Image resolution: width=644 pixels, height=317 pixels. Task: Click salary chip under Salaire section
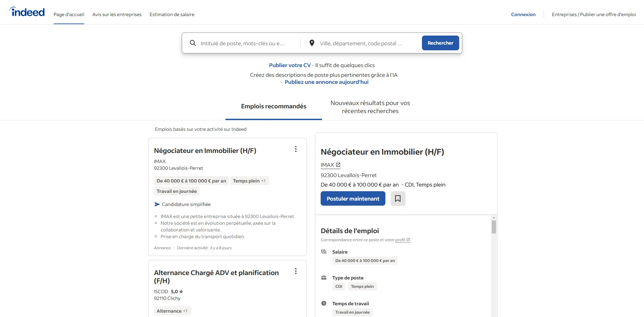coord(365,261)
